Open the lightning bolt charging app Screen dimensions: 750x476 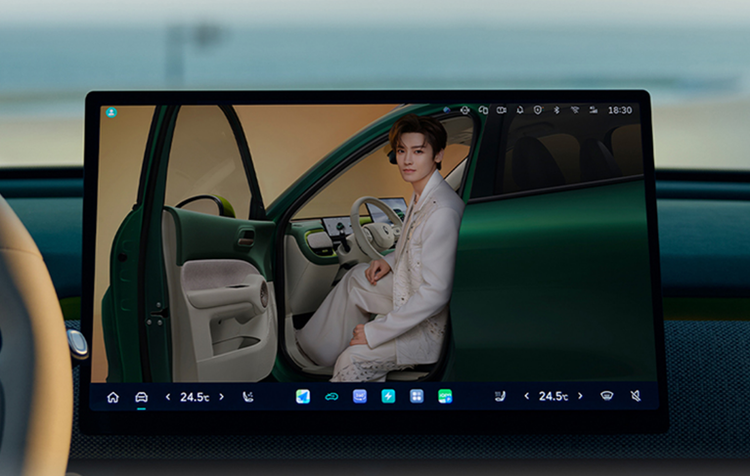coord(388,396)
